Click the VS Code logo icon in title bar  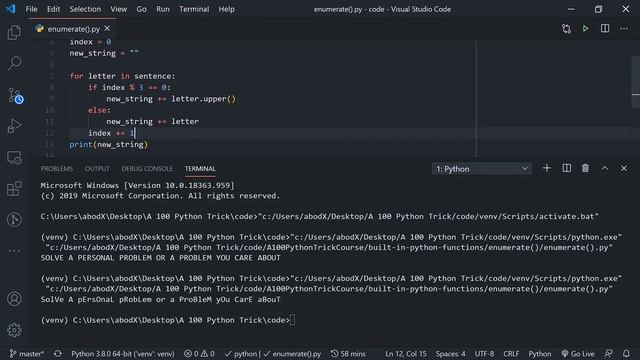point(11,9)
